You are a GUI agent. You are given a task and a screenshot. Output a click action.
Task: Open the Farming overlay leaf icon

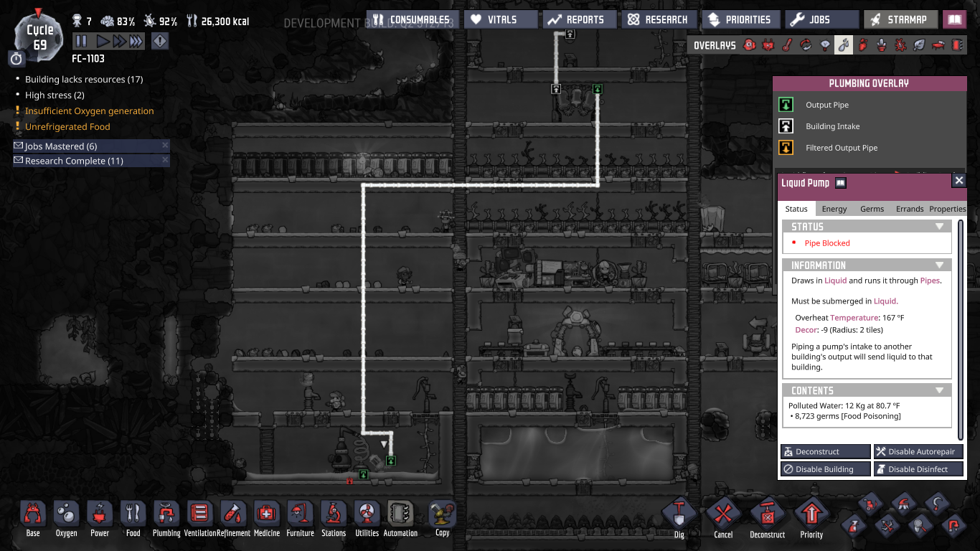918,45
